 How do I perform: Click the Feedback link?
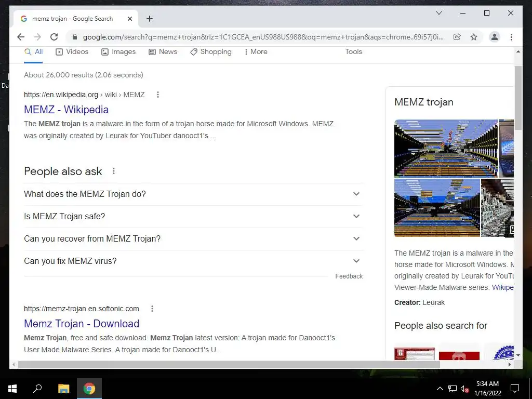[349, 276]
